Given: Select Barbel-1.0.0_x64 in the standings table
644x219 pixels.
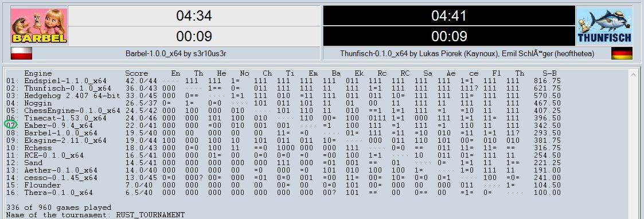Looking at the screenshot, I should tap(61, 132).
